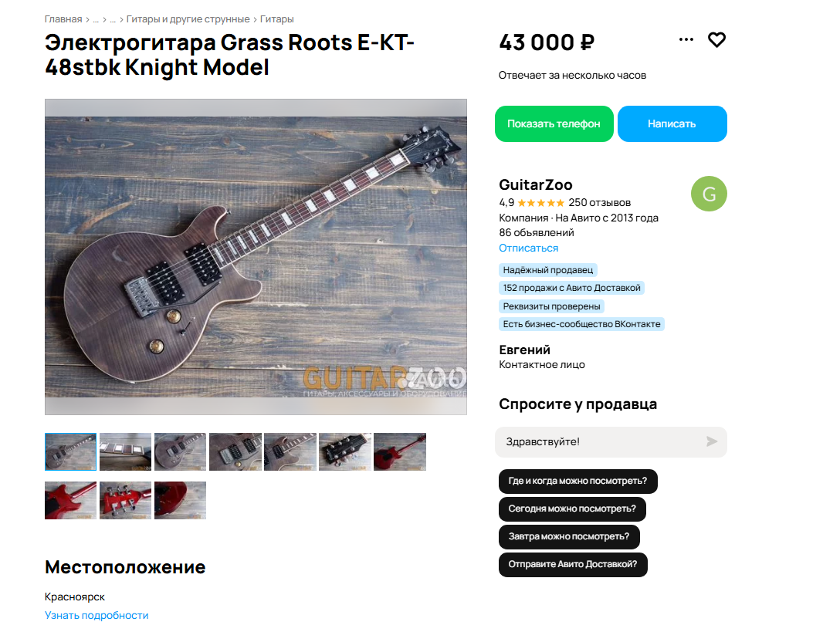The width and height of the screenshot is (840, 632).
Task: Focus the Здравствуйте! message field
Action: click(611, 442)
